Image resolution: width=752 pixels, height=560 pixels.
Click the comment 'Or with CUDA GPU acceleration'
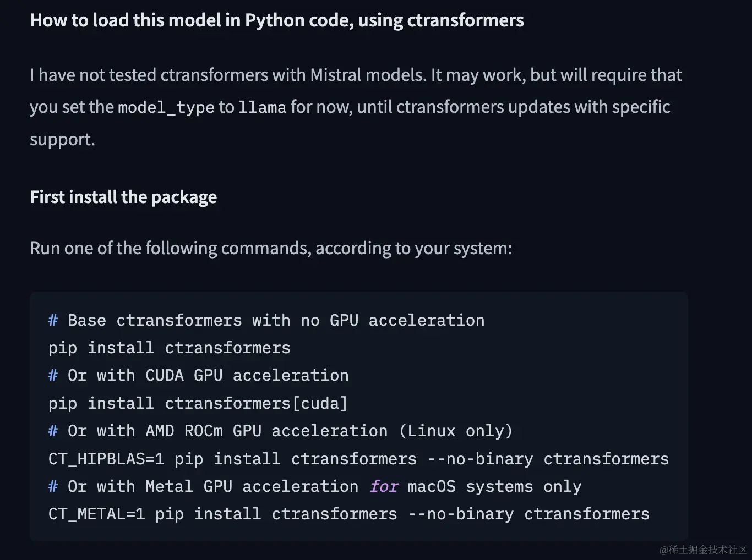(x=198, y=375)
